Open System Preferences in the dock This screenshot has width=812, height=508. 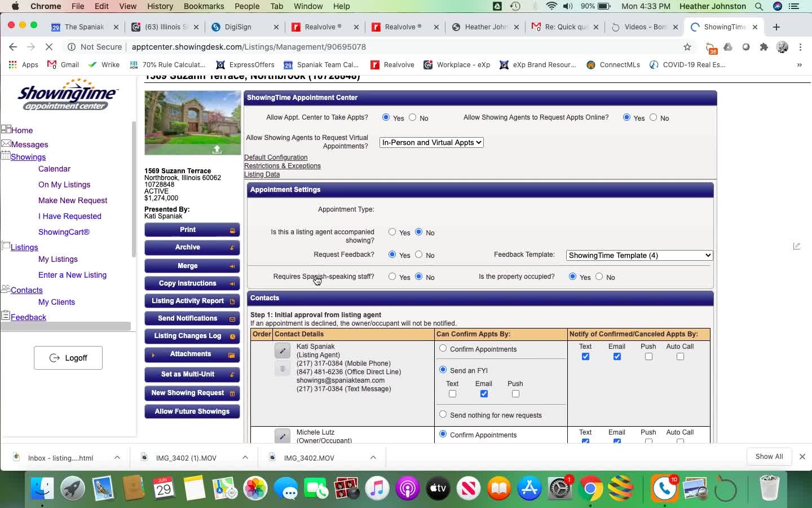(x=560, y=488)
